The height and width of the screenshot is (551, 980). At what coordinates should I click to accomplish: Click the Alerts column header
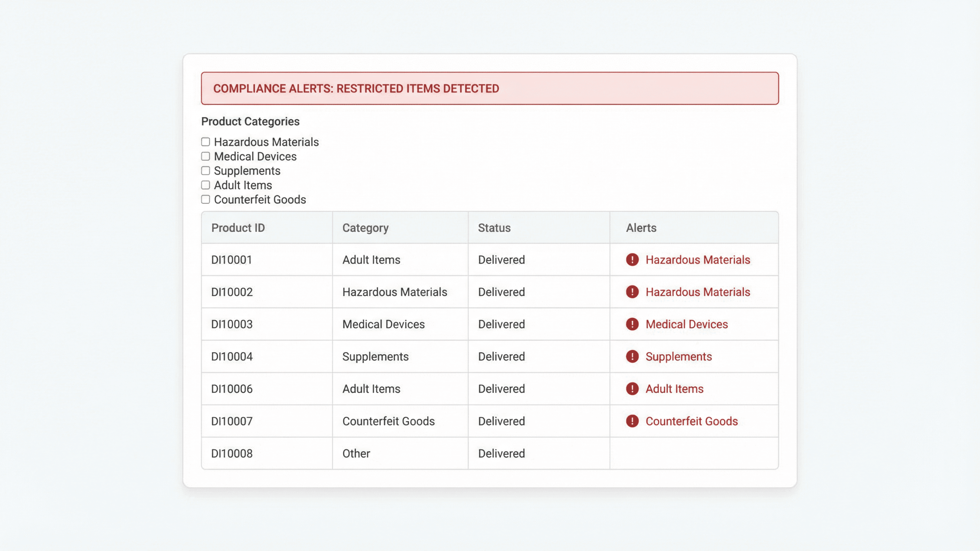click(641, 228)
